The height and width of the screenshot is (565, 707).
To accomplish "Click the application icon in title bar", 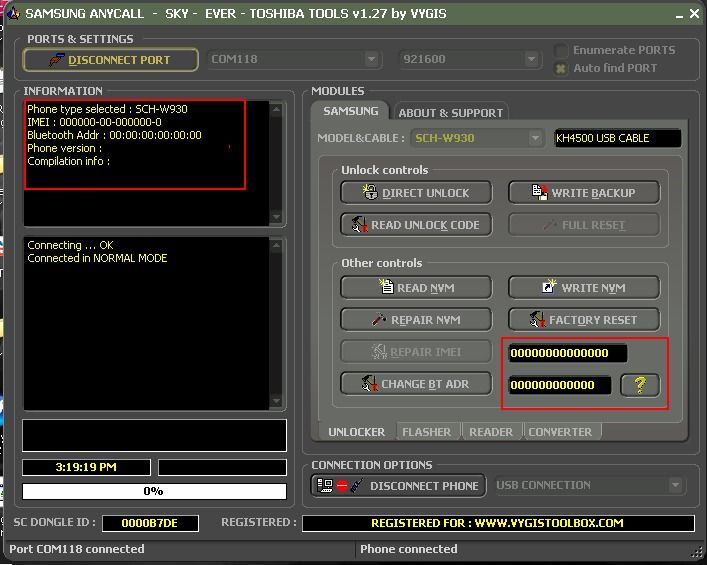I will tap(14, 13).
